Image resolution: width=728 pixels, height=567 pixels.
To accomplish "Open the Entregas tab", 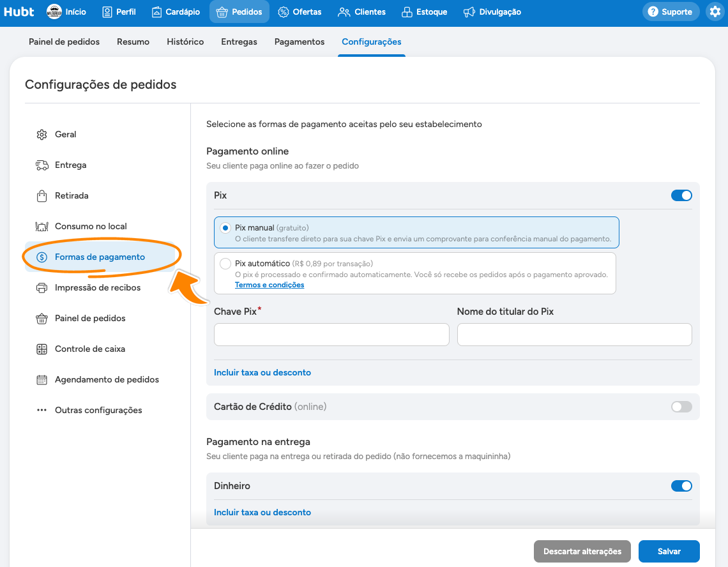I will [239, 42].
